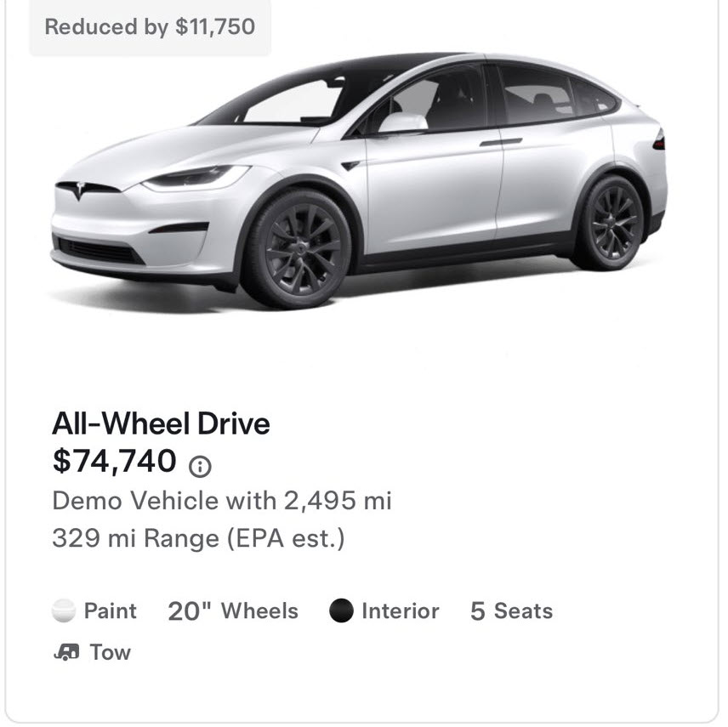Click the "Demo Vehicle with 2,495 mi" text
This screenshot has width=728, height=727.
tap(222, 500)
